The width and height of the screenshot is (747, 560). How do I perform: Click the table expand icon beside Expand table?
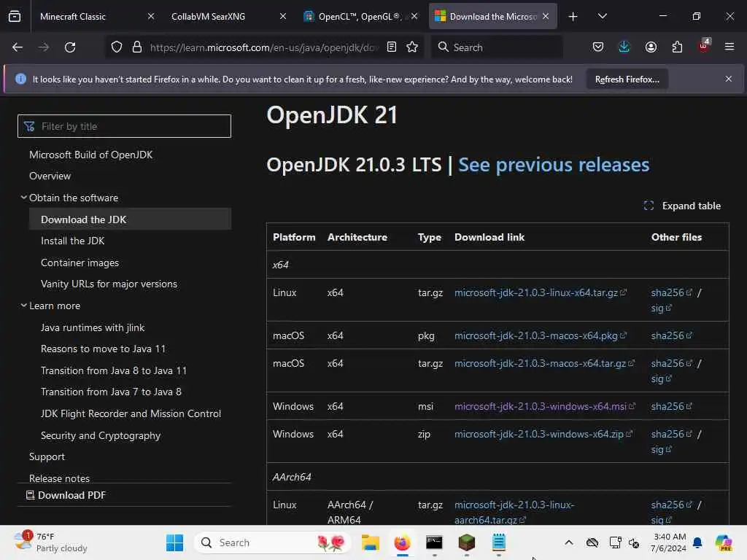coord(649,206)
